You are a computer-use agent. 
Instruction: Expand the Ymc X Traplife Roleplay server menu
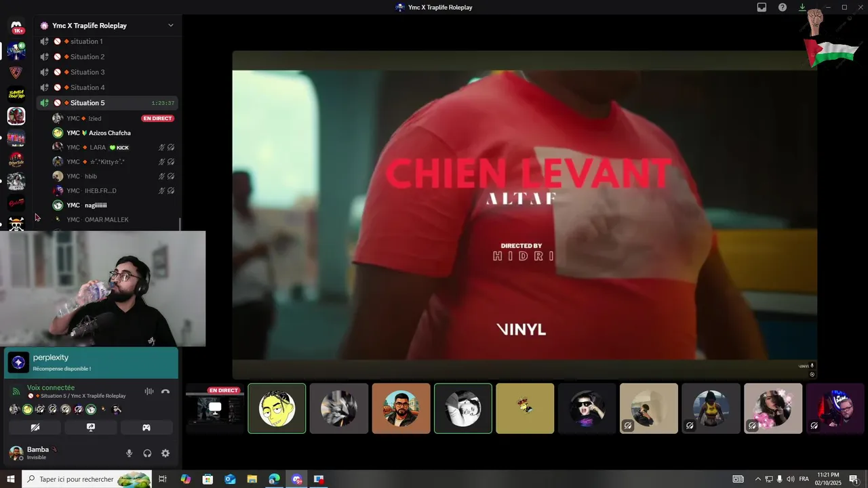(171, 25)
